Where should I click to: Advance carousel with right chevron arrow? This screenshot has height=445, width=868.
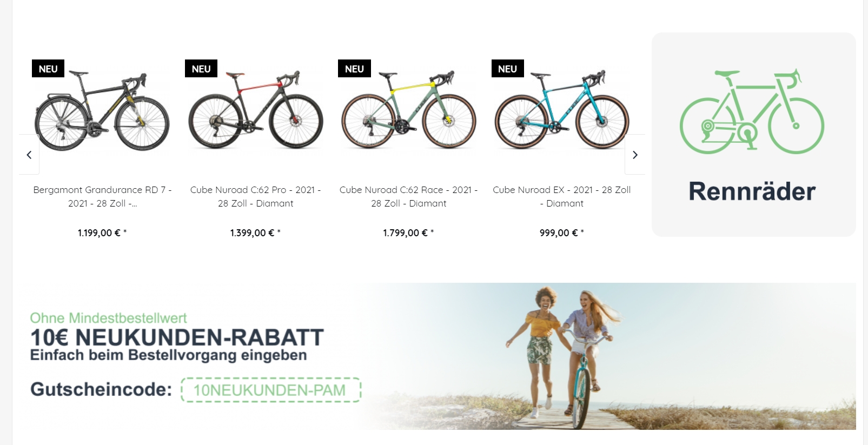(635, 155)
